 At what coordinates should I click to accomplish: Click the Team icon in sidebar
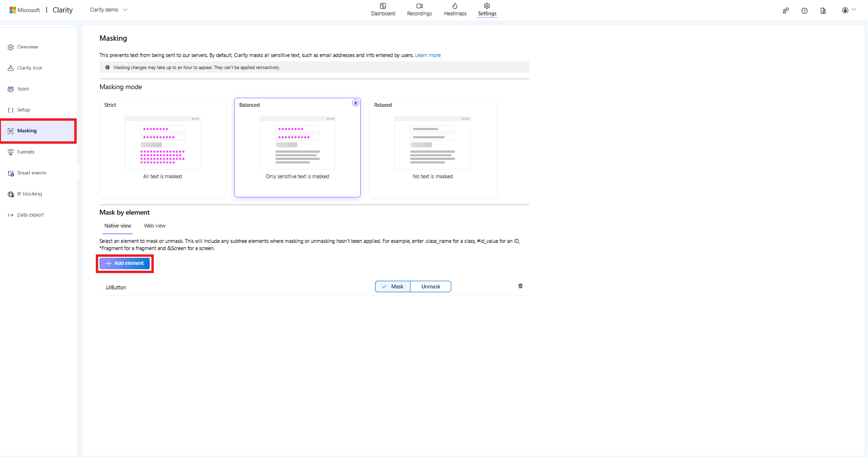(x=11, y=89)
